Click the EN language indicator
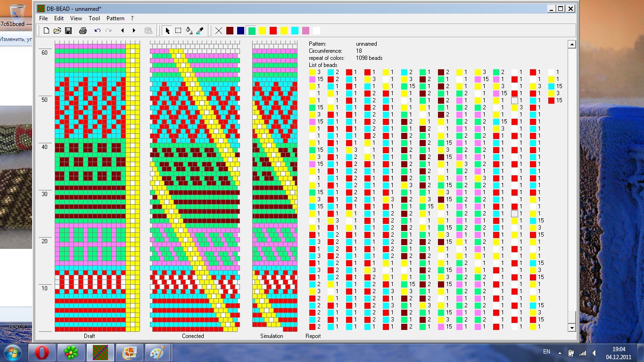The height and width of the screenshot is (362, 644). [546, 352]
